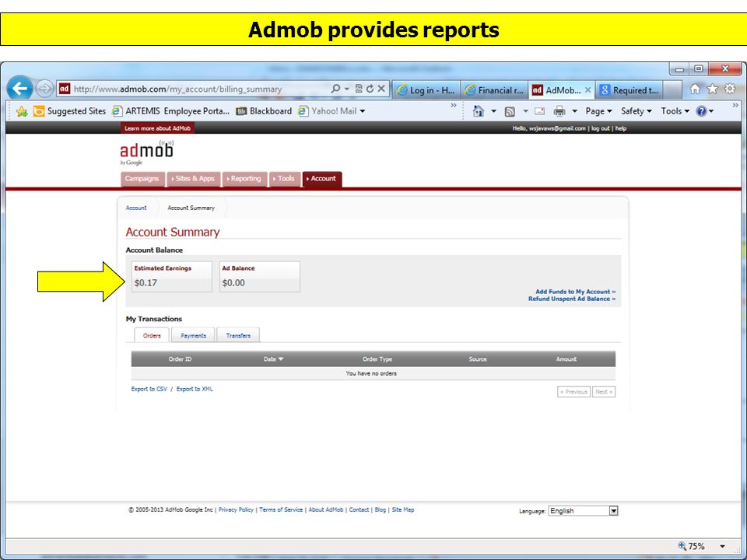This screenshot has width=747, height=560.
Task: Switch to the 'Financial r...' browser tab
Action: [495, 90]
